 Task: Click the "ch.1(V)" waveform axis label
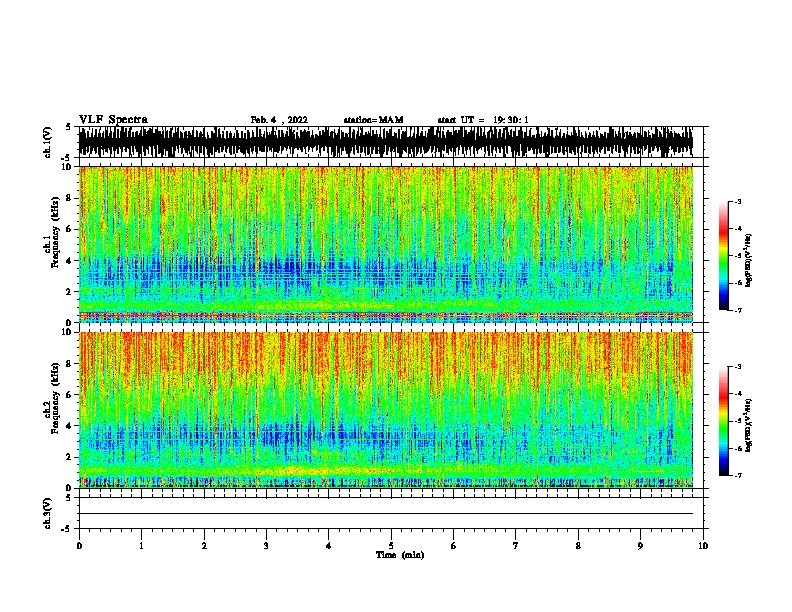(47, 142)
